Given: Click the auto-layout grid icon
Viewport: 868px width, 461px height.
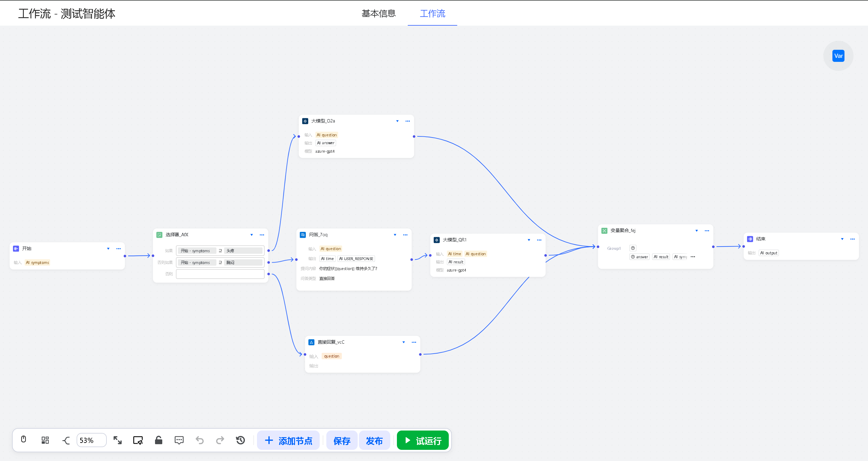Looking at the screenshot, I should (x=45, y=440).
